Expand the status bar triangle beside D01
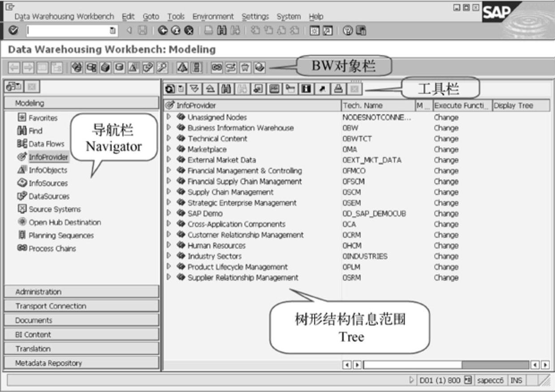This screenshot has height=392, width=555. click(x=413, y=380)
